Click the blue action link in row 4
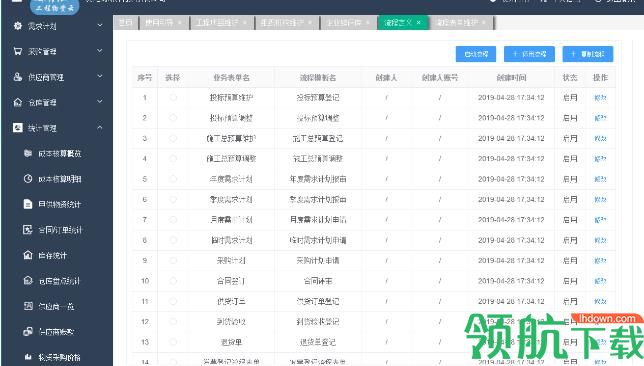The height and width of the screenshot is (366, 644). (x=600, y=159)
